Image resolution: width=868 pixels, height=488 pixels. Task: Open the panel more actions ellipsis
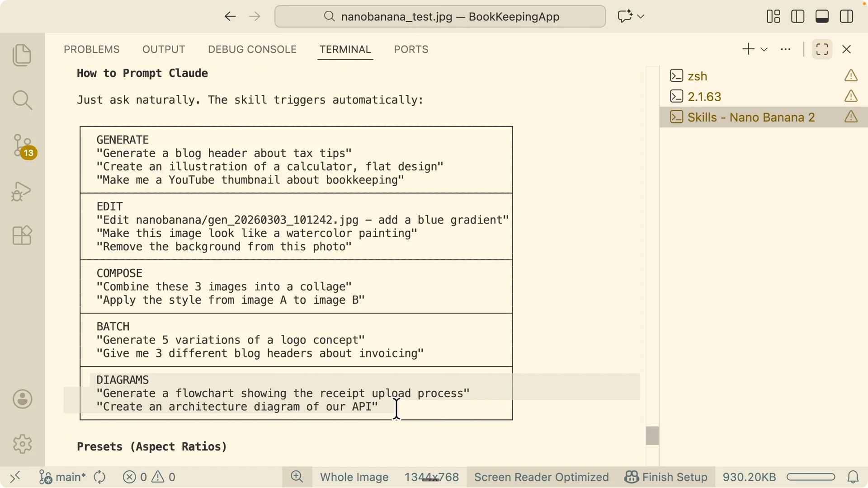(786, 49)
